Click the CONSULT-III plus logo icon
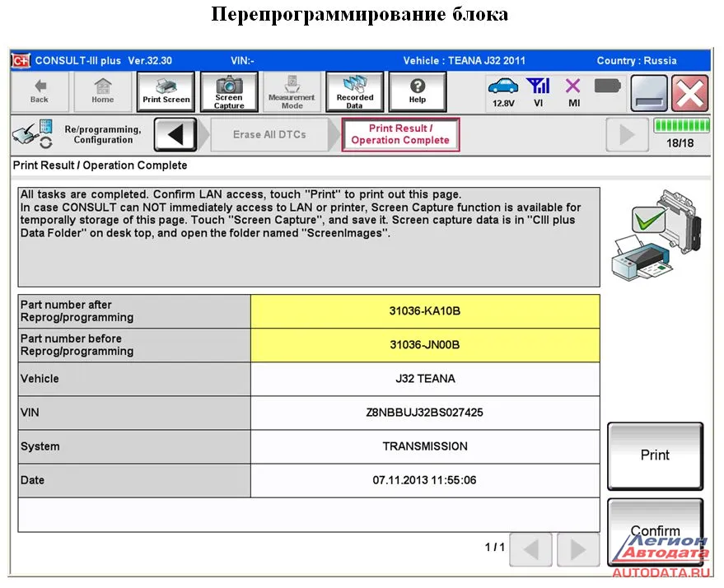Screen dimensions: 724x588 21,60
